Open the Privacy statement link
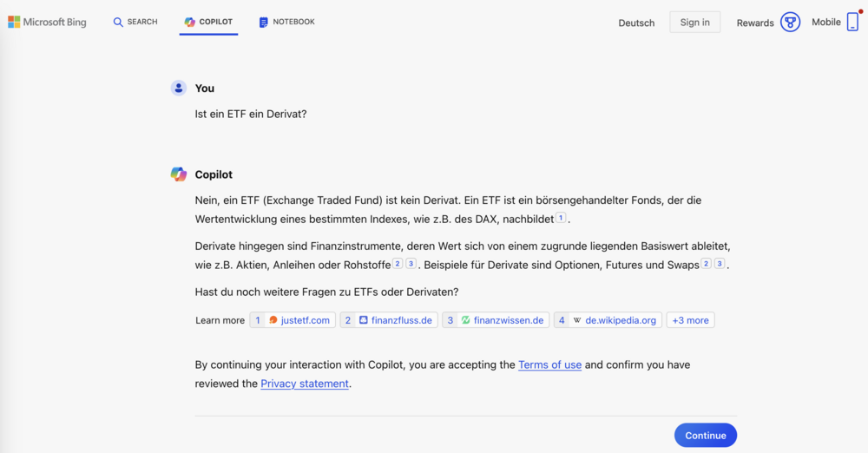 305,384
